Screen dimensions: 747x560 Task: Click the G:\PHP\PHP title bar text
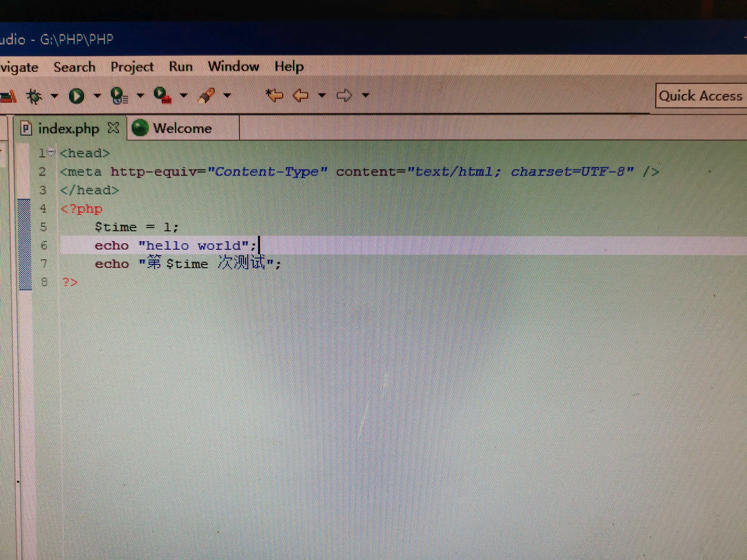(x=77, y=40)
